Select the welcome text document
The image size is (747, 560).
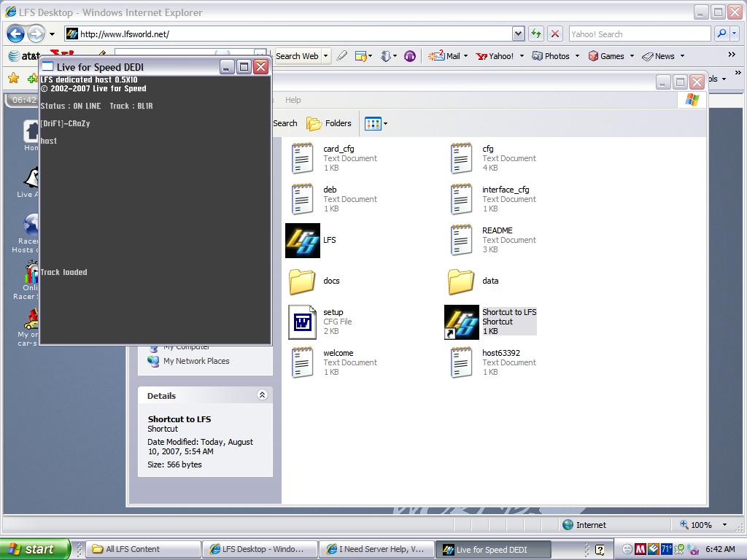pos(334,362)
